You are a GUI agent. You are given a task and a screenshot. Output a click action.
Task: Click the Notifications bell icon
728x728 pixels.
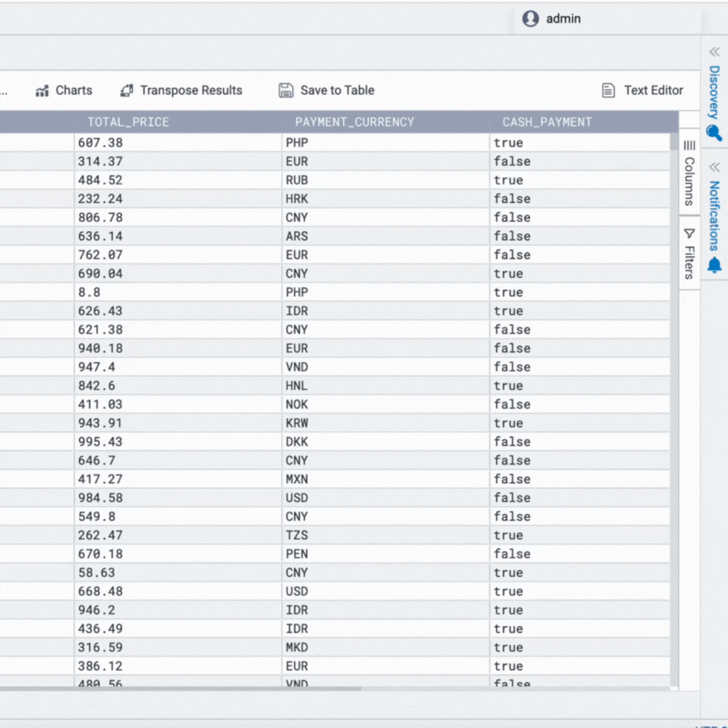click(714, 265)
